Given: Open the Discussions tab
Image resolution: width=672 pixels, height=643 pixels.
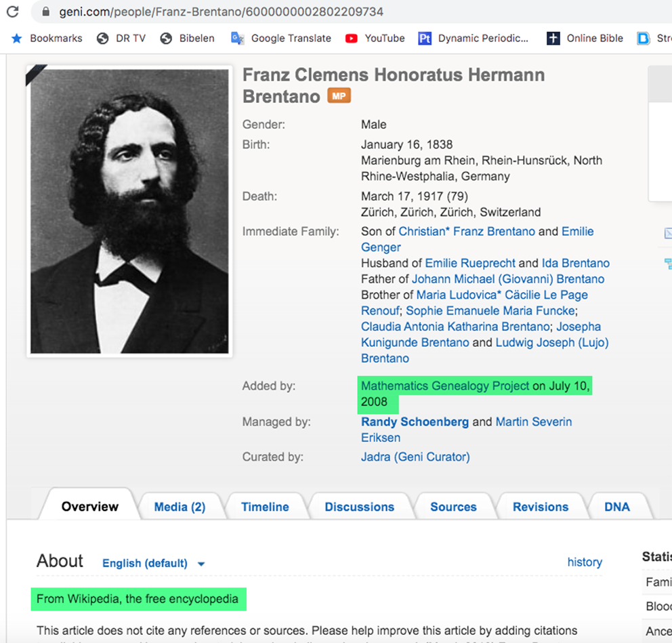Looking at the screenshot, I should click(x=359, y=507).
